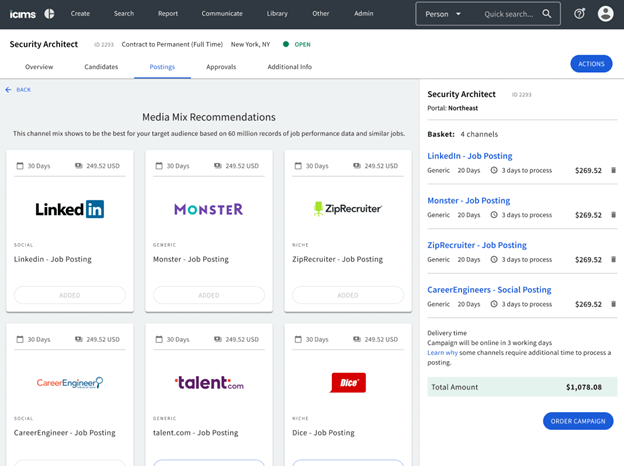Open the Communicate menu
Viewport: 624px width, 466px height.
coord(220,14)
